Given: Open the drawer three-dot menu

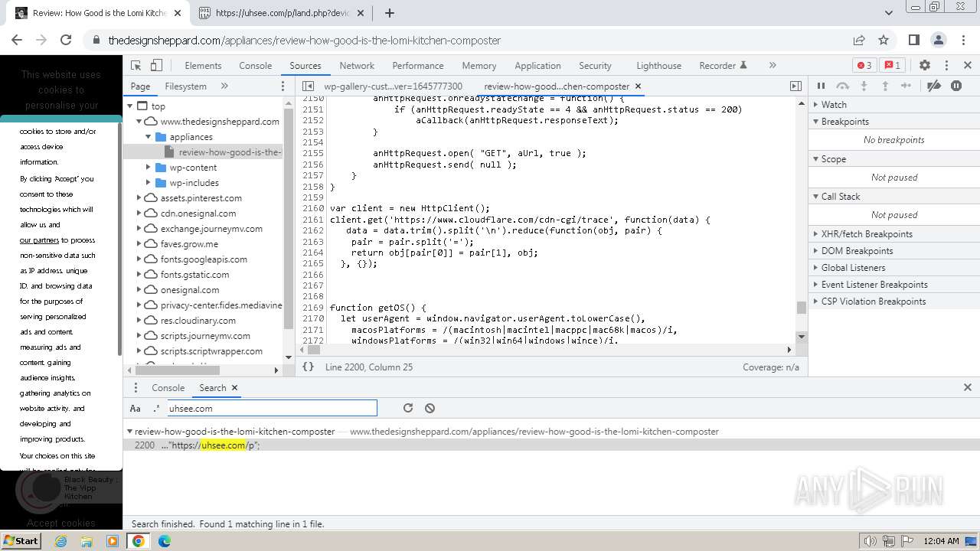Looking at the screenshot, I should point(136,388).
